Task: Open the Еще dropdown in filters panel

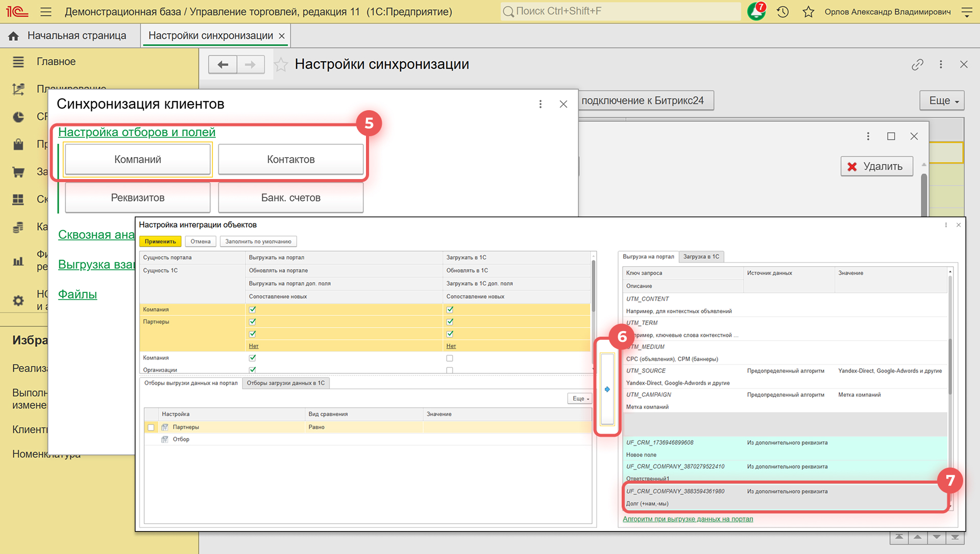Action: (580, 398)
